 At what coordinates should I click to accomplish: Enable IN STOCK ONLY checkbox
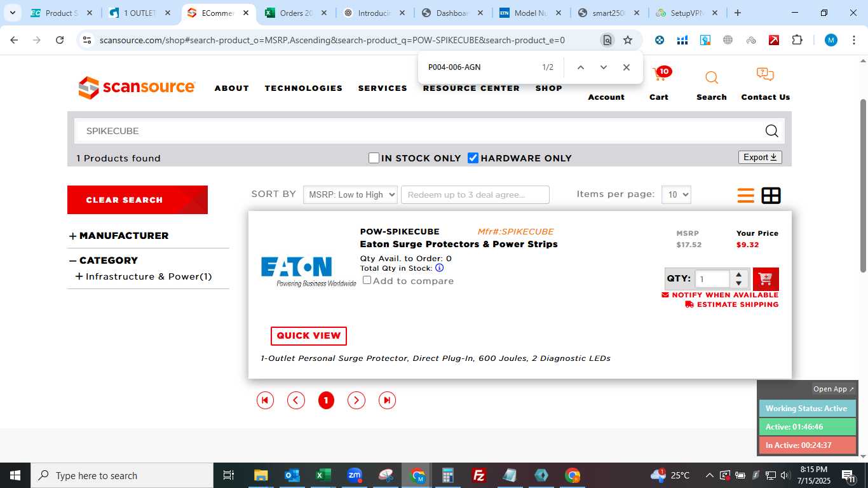374,158
